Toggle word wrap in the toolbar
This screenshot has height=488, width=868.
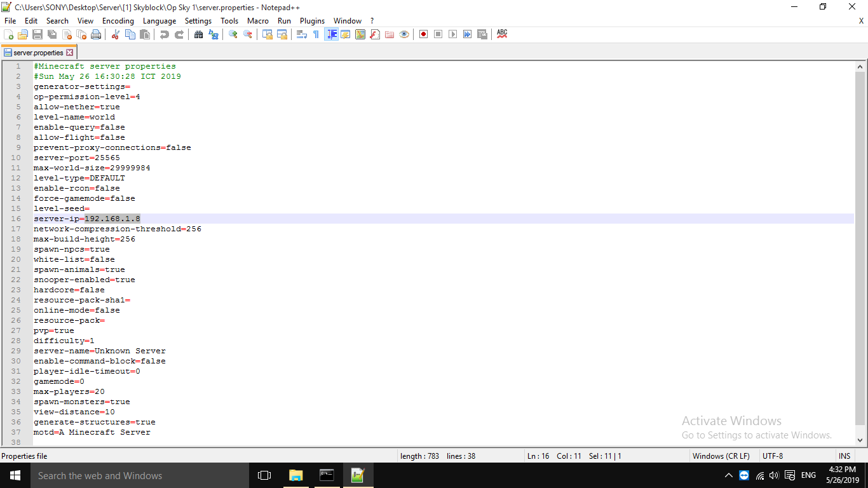(302, 34)
